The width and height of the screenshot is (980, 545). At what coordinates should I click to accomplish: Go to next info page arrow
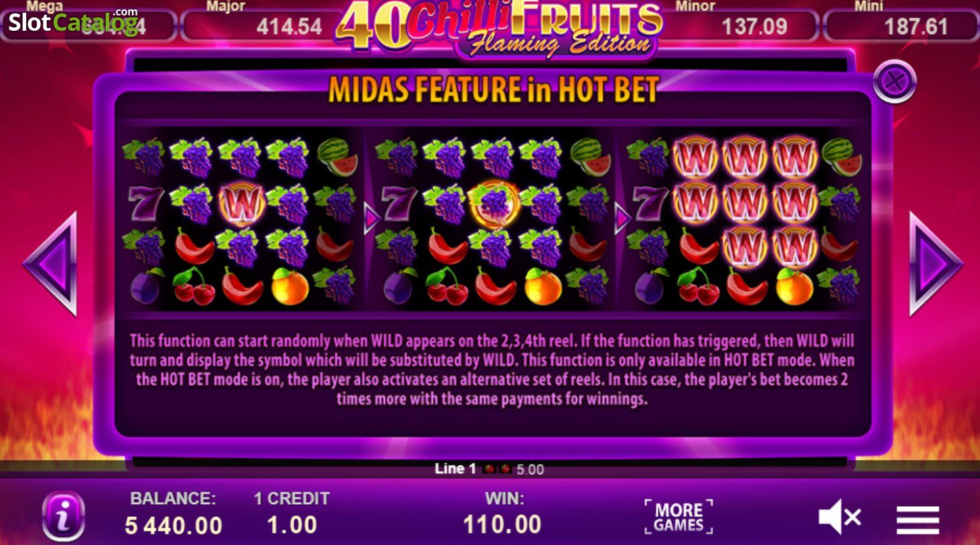(935, 264)
